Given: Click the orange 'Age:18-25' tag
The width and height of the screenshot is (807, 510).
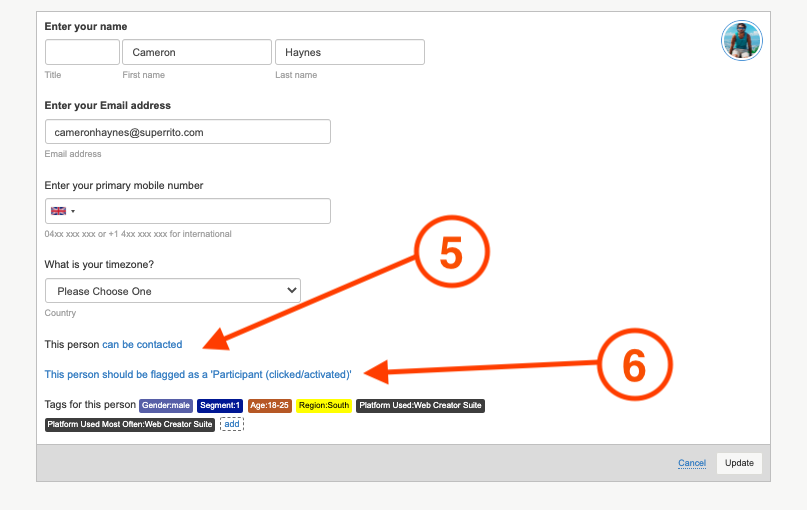Looking at the screenshot, I should point(270,405).
